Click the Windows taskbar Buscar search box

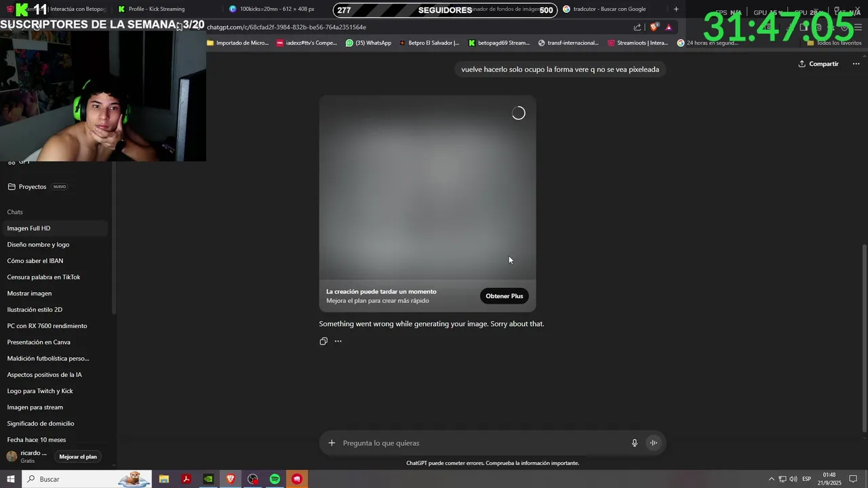(87, 479)
